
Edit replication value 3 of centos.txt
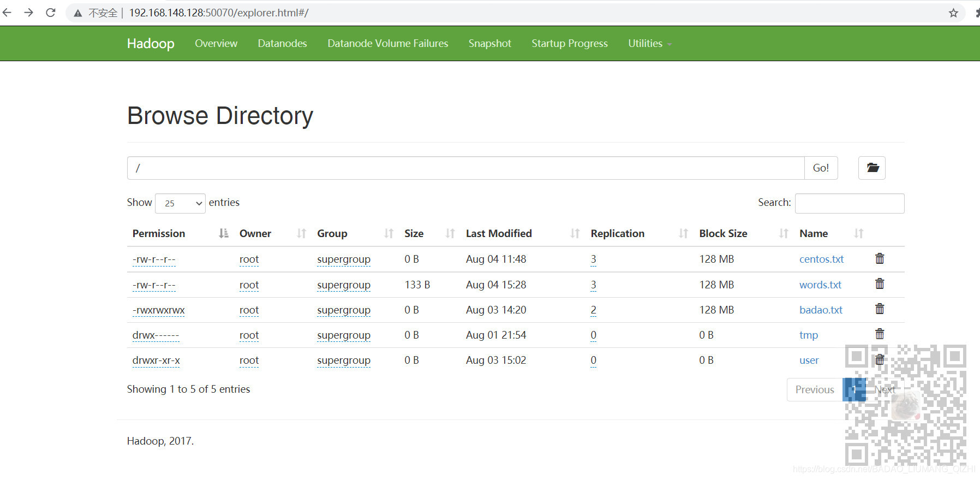point(593,259)
